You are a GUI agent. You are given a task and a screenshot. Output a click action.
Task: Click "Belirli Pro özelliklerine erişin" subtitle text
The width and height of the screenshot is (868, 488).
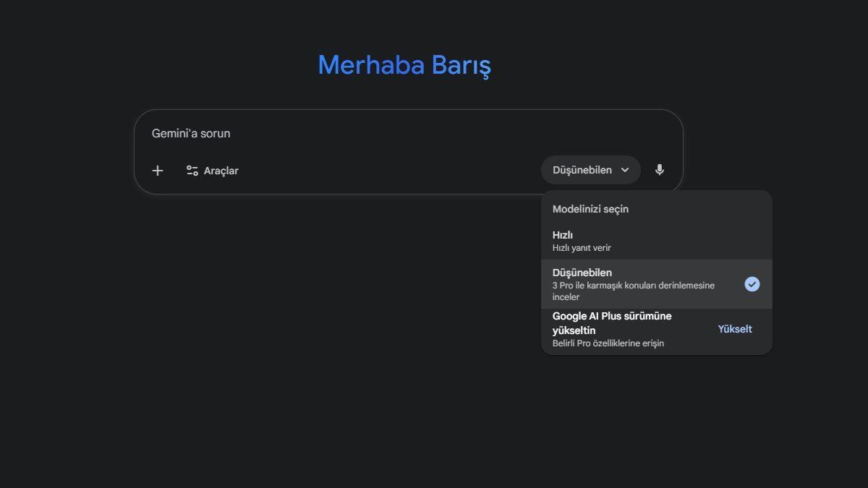coord(608,343)
